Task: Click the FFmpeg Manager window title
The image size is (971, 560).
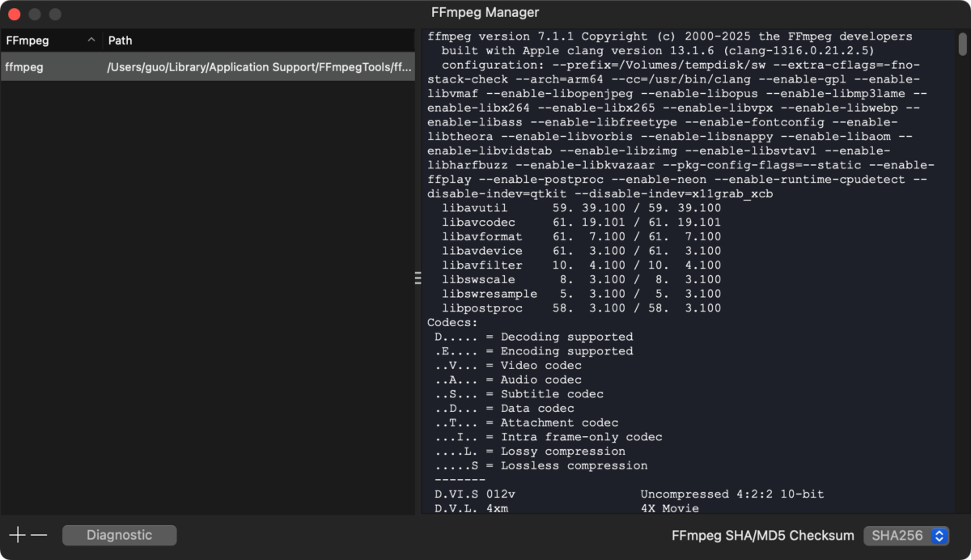Action: 485,13
